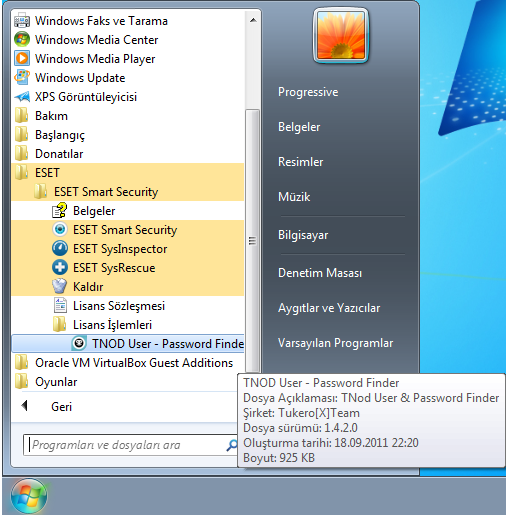Click the Windows Start orb
Screen dimensions: 506x515
coord(29,496)
